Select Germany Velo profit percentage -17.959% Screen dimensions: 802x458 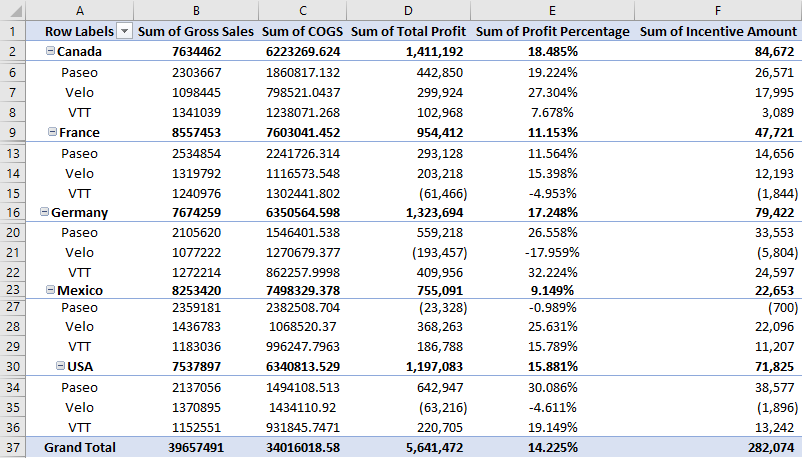(x=553, y=251)
